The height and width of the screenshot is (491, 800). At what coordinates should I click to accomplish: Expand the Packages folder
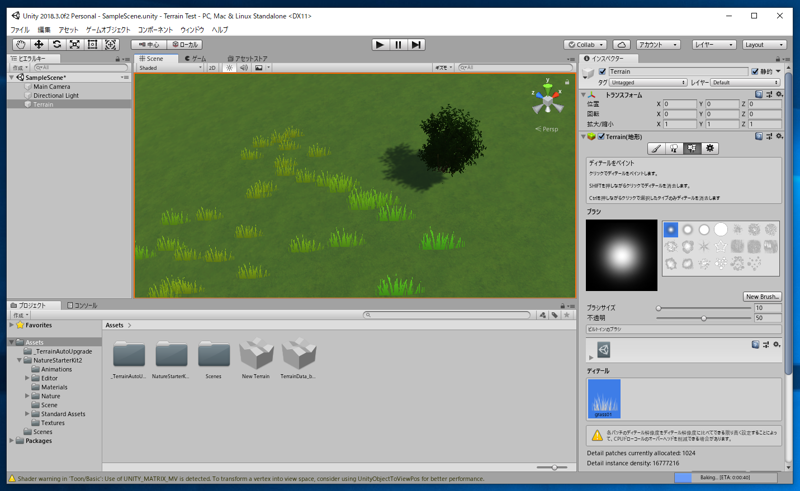[11, 440]
